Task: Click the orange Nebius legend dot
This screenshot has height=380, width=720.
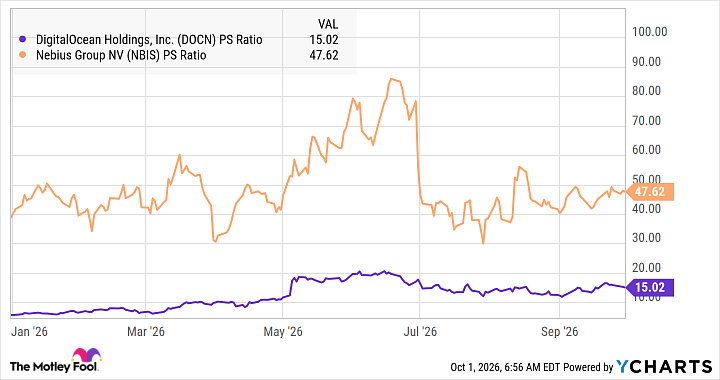Action: pos(22,55)
